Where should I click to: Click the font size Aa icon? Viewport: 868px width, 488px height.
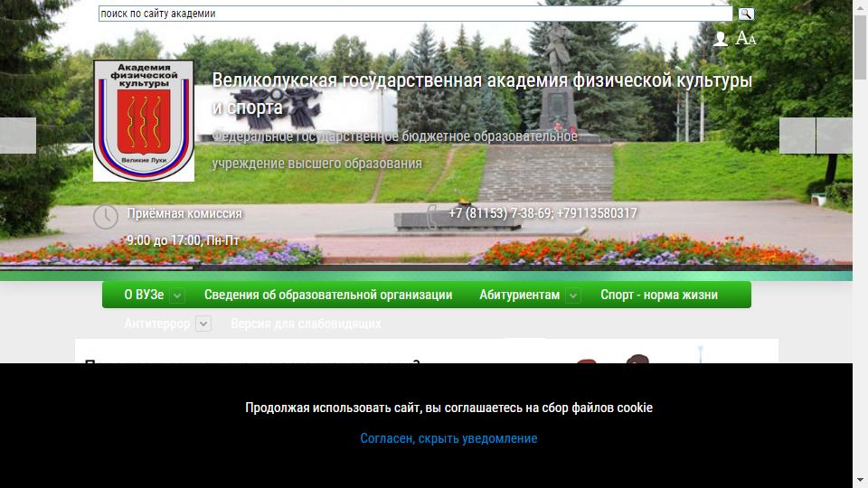pyautogui.click(x=746, y=39)
